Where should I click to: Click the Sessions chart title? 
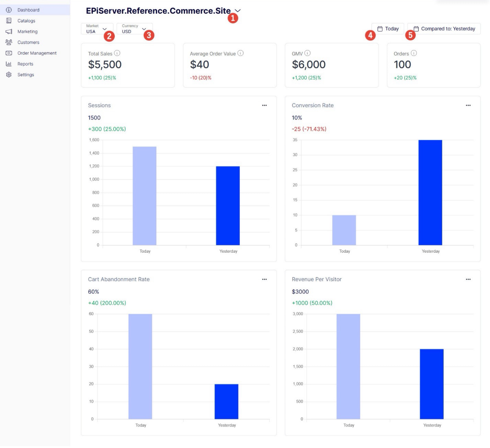point(99,105)
